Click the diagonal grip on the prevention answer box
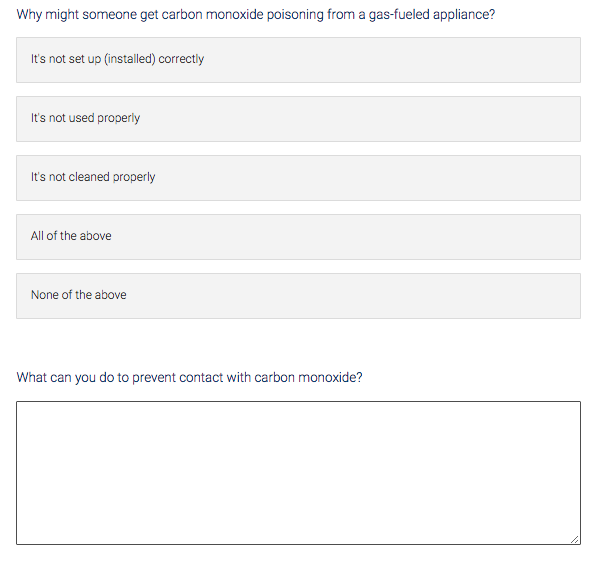 point(575,539)
